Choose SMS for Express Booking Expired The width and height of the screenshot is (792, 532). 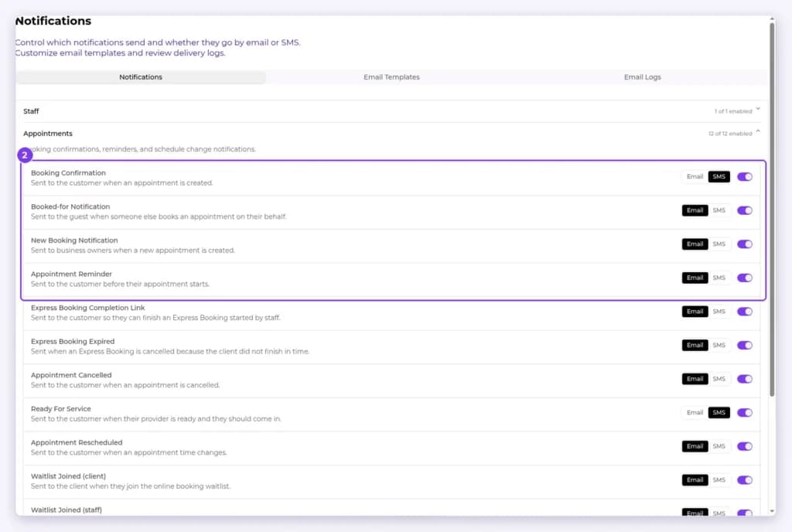pos(719,346)
